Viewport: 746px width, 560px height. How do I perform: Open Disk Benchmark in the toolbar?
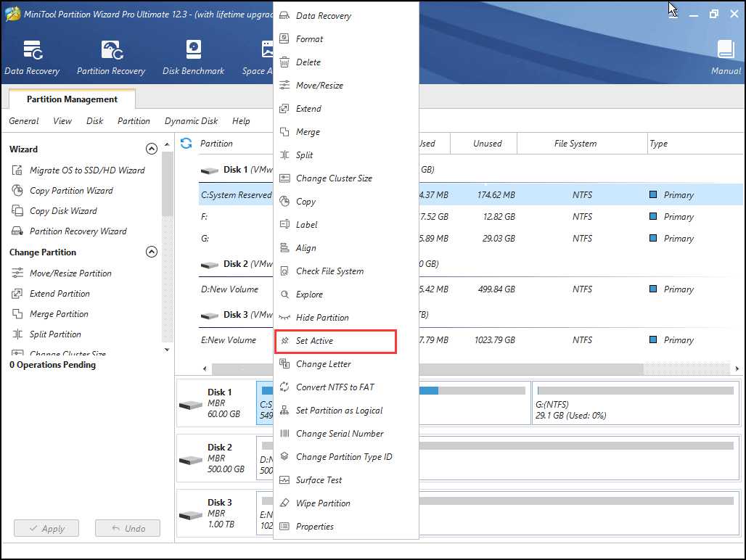click(x=193, y=57)
